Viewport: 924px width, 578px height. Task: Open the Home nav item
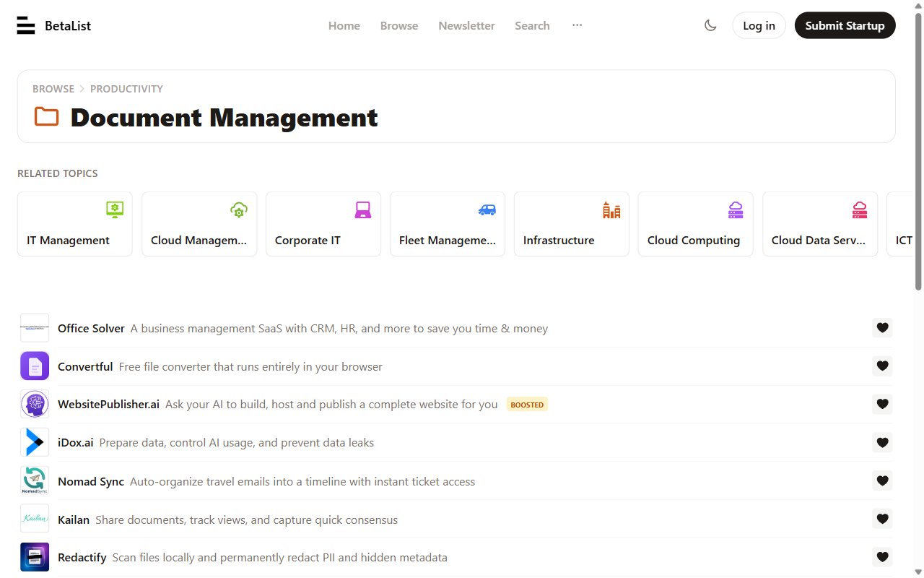pyautogui.click(x=344, y=25)
